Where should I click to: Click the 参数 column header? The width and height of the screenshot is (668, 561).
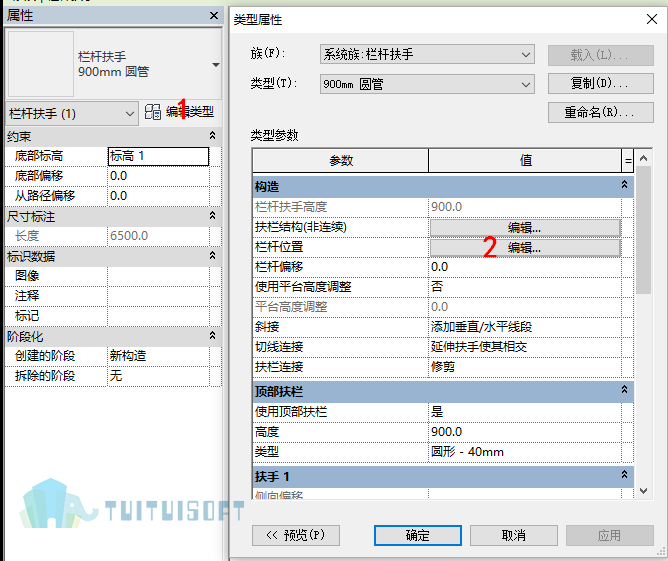pos(341,161)
